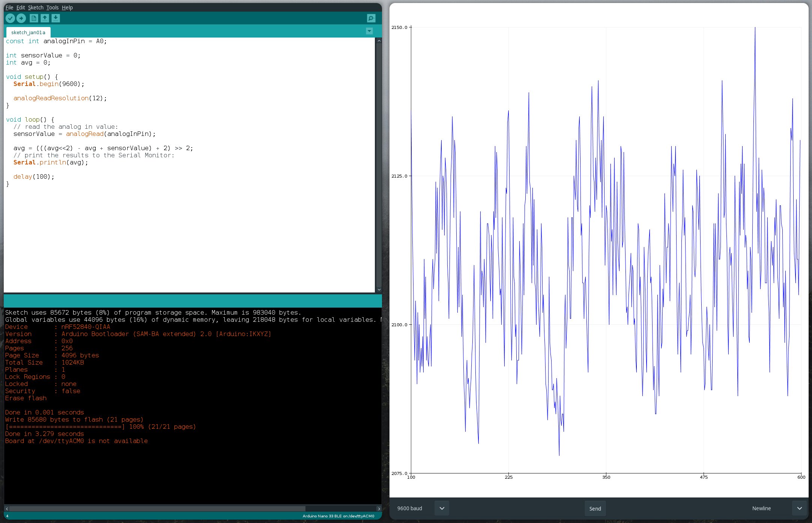Viewport: 812px width, 523px height.
Task: Click the Save sketch icon
Action: pos(56,18)
